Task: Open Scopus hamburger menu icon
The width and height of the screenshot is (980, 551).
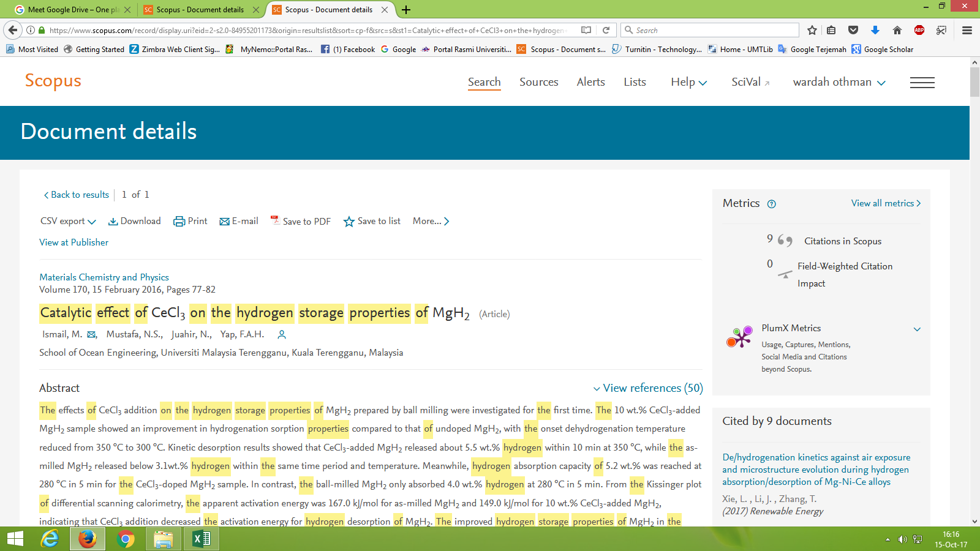Action: click(922, 83)
